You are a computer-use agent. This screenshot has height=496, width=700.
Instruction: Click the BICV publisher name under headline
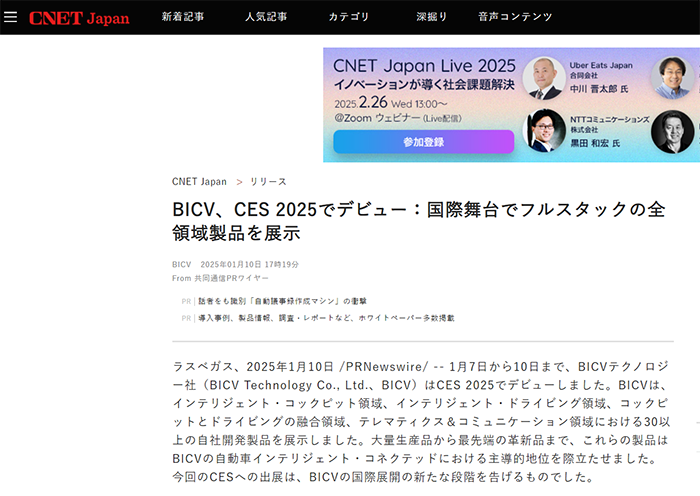(181, 264)
